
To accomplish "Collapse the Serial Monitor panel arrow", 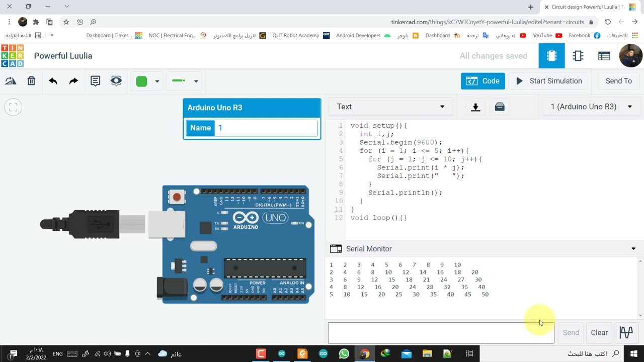I will pos(633,249).
